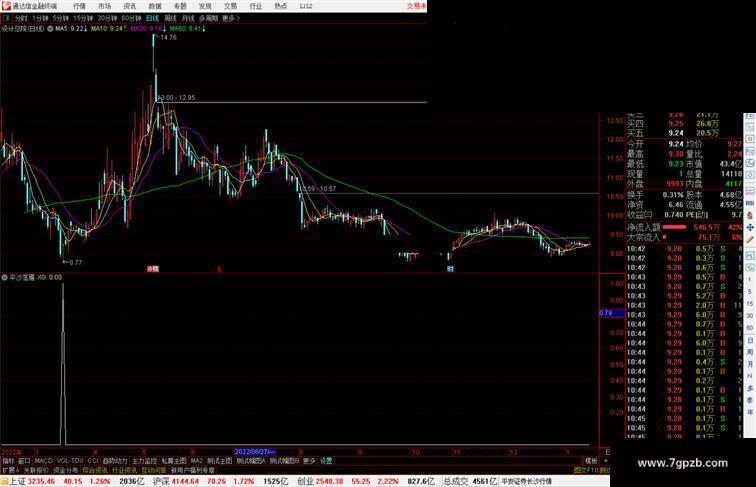The height and width of the screenshot is (487, 756).
Task: Open the 热点 menu
Action: pyautogui.click(x=280, y=6)
